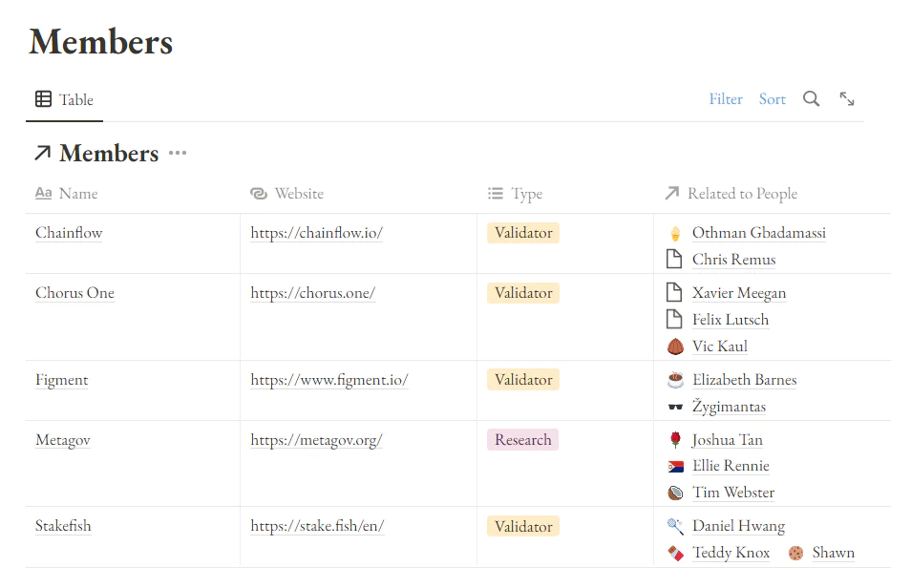Image resolution: width=911 pixels, height=588 pixels.
Task: Expand the database to full page
Action: [846, 99]
